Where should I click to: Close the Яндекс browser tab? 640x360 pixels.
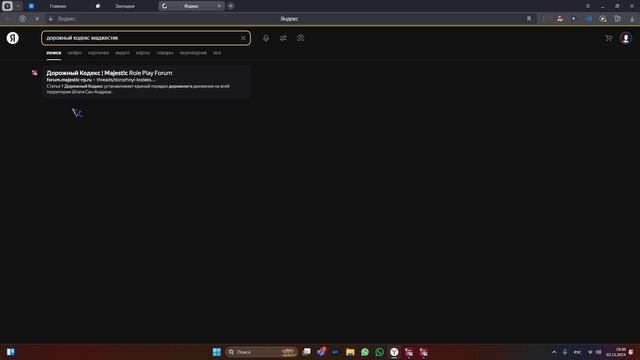point(219,6)
